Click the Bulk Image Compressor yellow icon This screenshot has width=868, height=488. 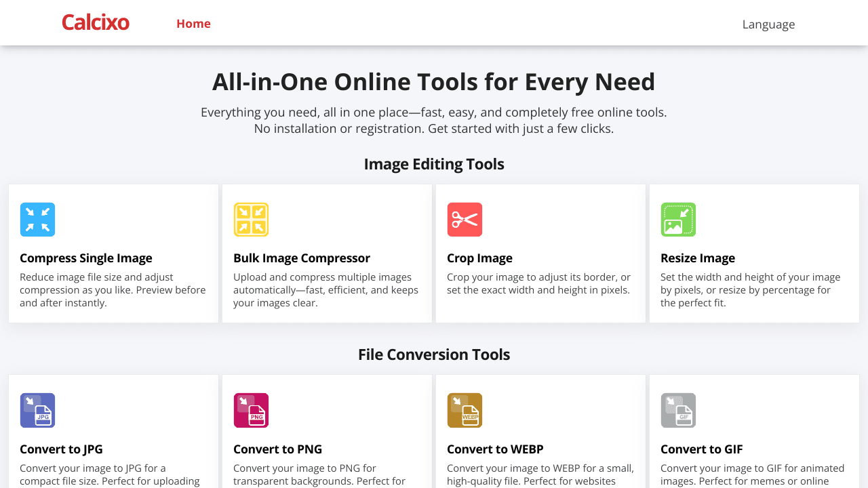pos(251,220)
